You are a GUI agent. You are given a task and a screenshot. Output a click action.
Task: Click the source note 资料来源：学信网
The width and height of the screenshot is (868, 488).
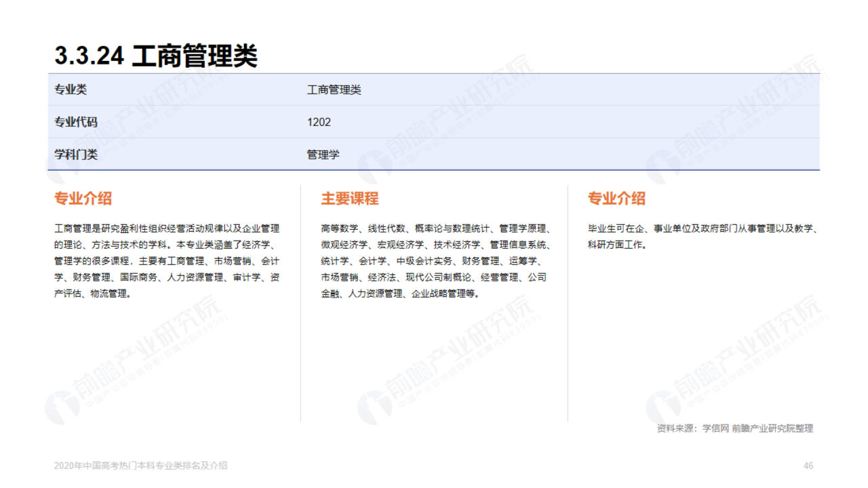tap(735, 428)
